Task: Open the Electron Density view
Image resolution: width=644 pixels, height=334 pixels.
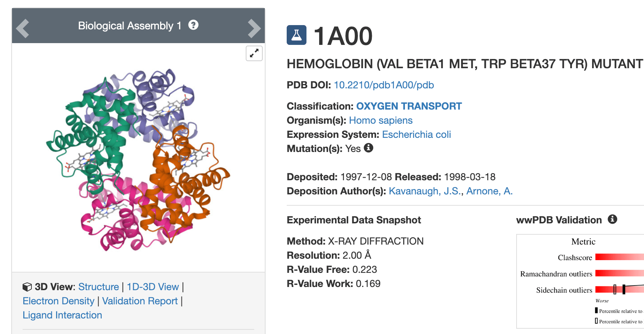Action: [x=59, y=301]
